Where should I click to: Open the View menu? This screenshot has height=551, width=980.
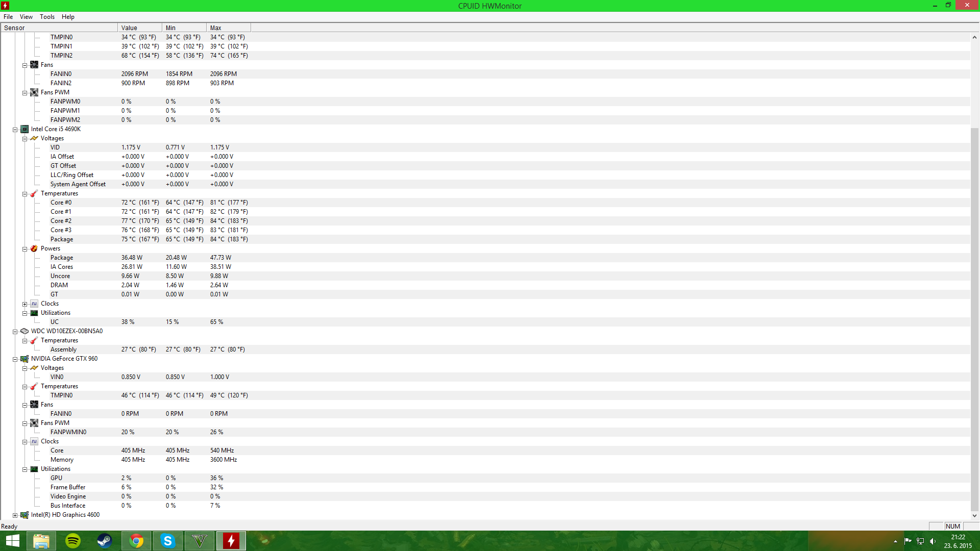(26, 17)
